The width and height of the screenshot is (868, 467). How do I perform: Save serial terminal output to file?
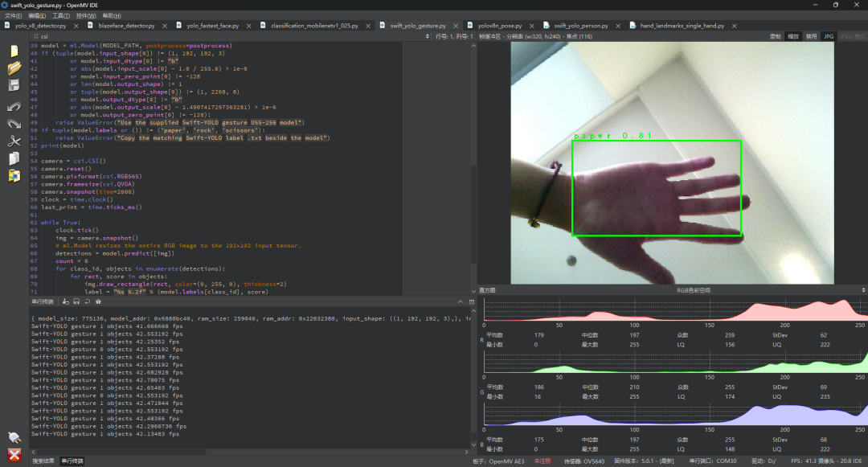(76, 301)
